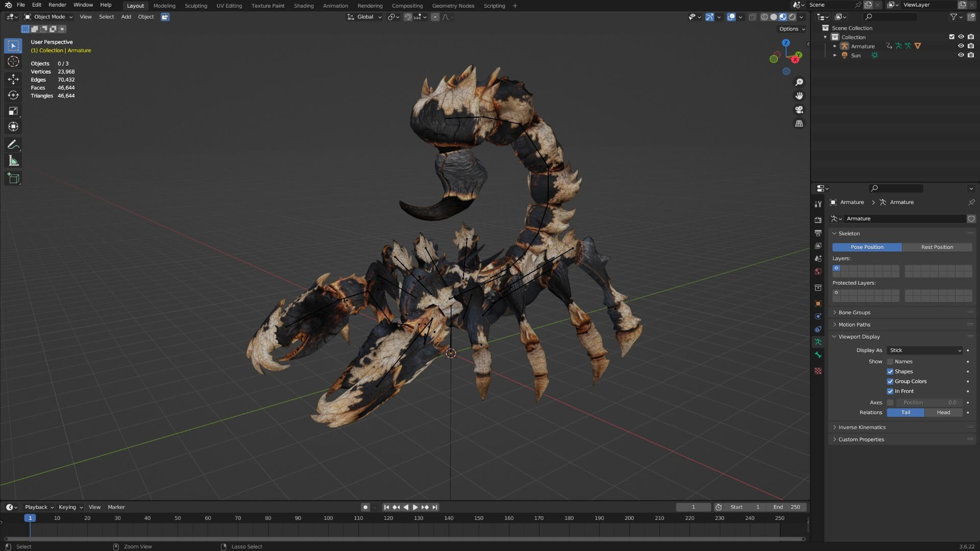This screenshot has height=551, width=980.
Task: Select the Add Cube tool
Action: [x=13, y=179]
